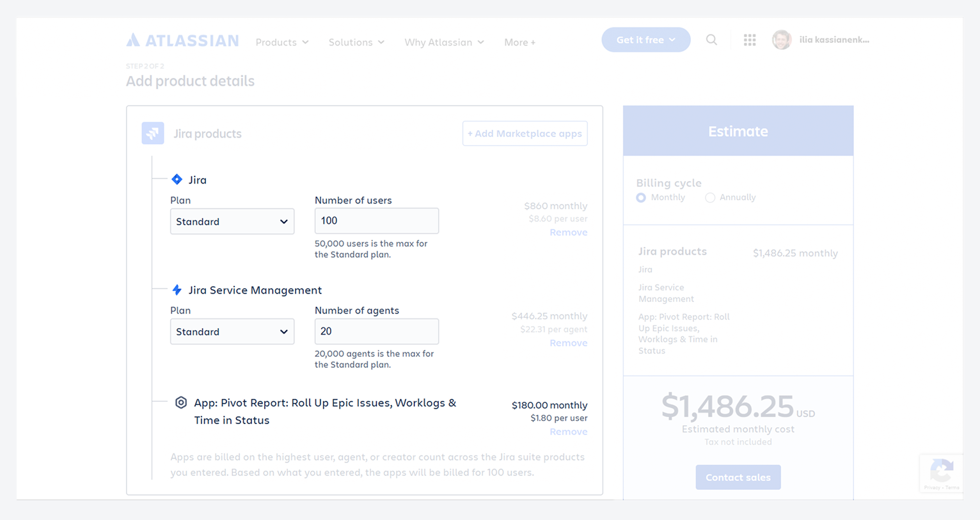Open the Jira Service Management Plan dropdown
The height and width of the screenshot is (520, 980).
coord(232,331)
